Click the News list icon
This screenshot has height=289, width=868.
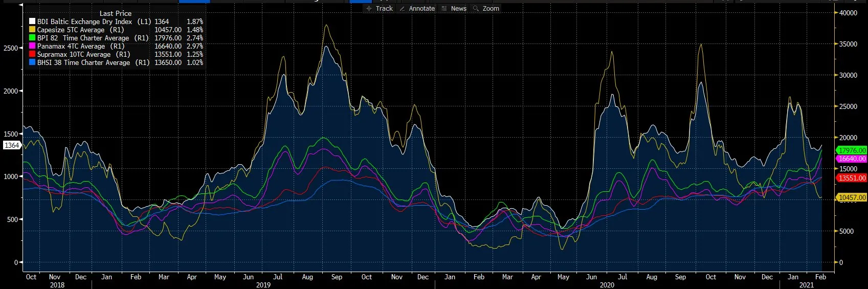(x=444, y=9)
